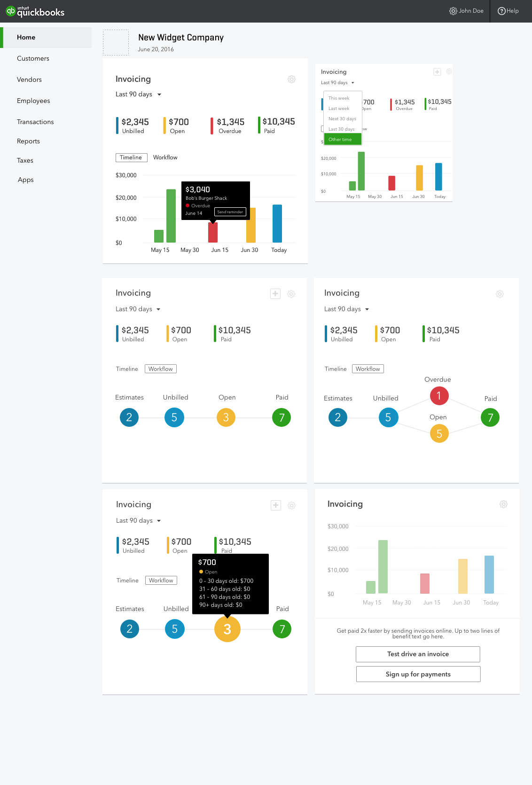Click the Paid circle 7 in the workflow widget below the $3,040 chart
Screen dimensions: 532x785
pyautogui.click(x=282, y=417)
